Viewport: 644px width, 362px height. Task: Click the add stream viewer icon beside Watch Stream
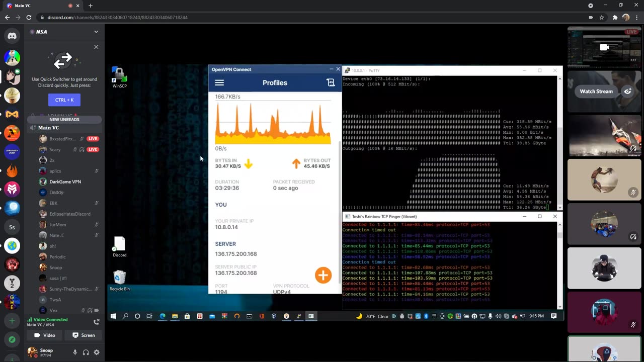[628, 92]
